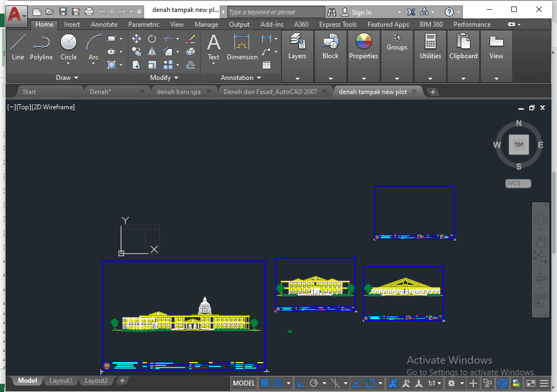Open the Dimension tool

tap(242, 47)
